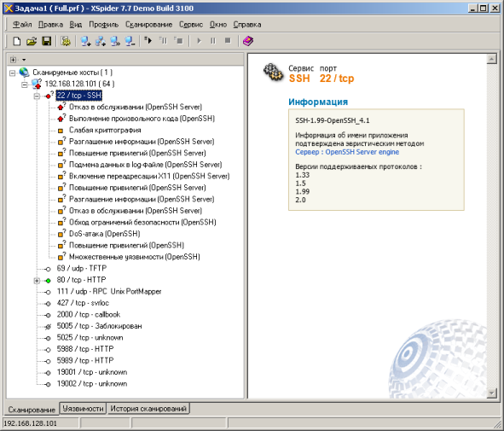Click orange icon of Слабая криптография

pyautogui.click(x=60, y=131)
